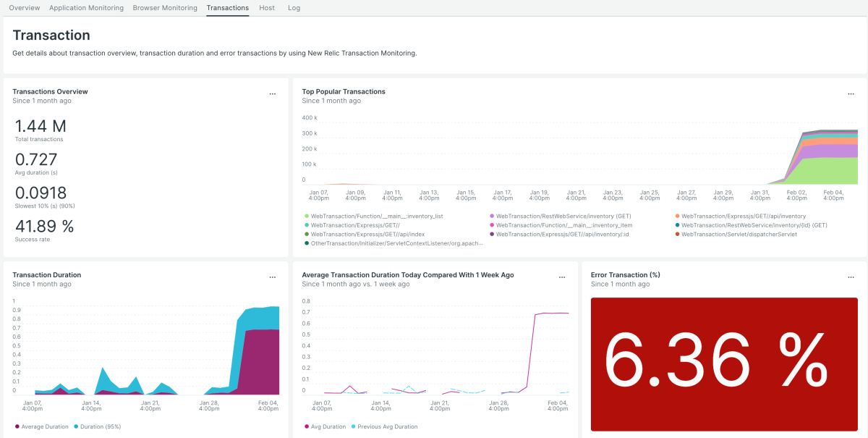Open the Application Monitoring tab
The width and height of the screenshot is (868, 438).
tap(86, 8)
